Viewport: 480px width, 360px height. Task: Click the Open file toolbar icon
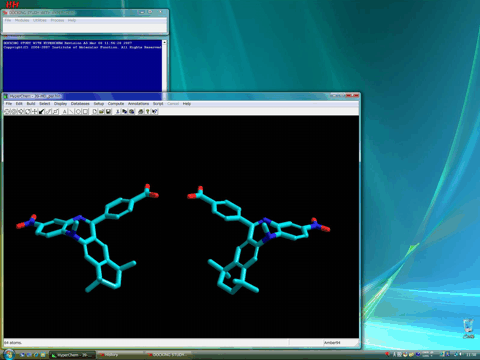101,111
